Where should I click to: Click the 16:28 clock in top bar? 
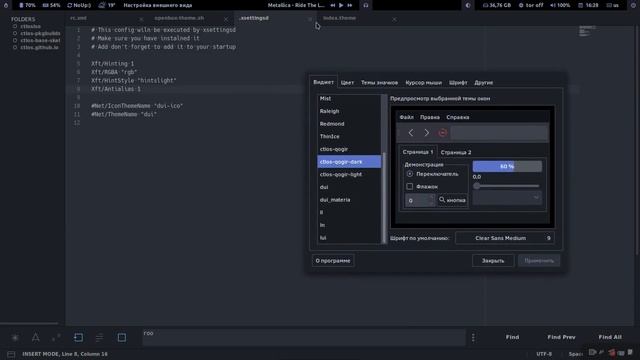tap(588, 5)
